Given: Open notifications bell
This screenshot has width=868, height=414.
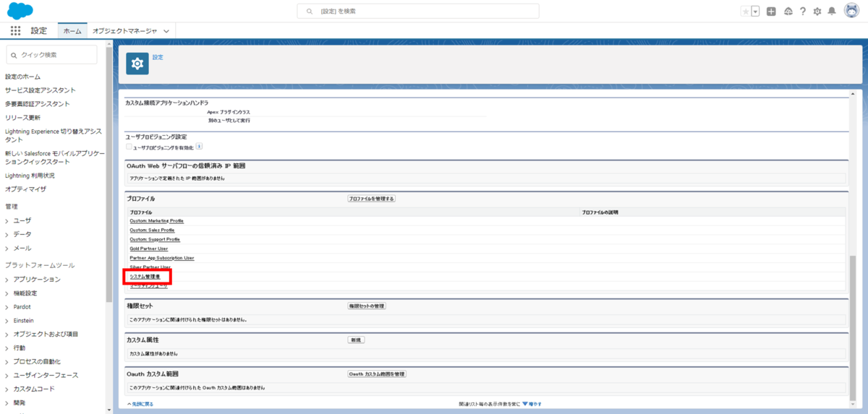Looking at the screenshot, I should pos(832,12).
